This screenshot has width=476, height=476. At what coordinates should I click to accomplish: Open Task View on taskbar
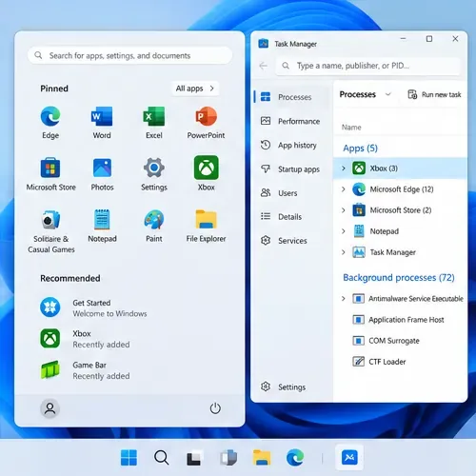(x=193, y=458)
